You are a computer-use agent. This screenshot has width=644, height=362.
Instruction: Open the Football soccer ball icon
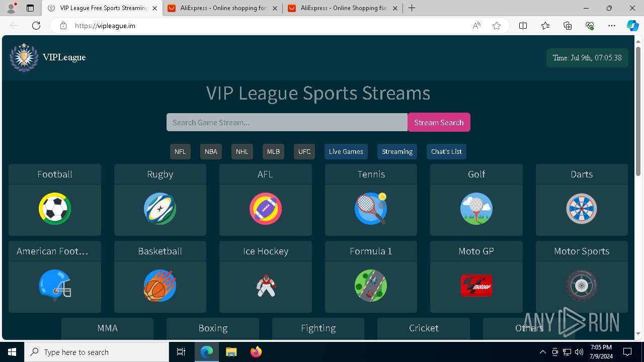(x=55, y=209)
